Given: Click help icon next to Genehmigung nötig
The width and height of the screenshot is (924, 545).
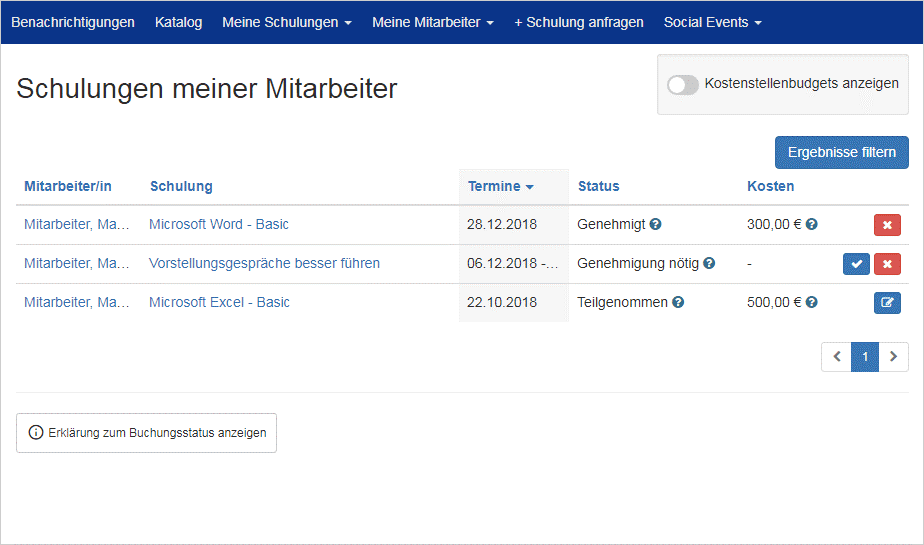Looking at the screenshot, I should (x=709, y=263).
